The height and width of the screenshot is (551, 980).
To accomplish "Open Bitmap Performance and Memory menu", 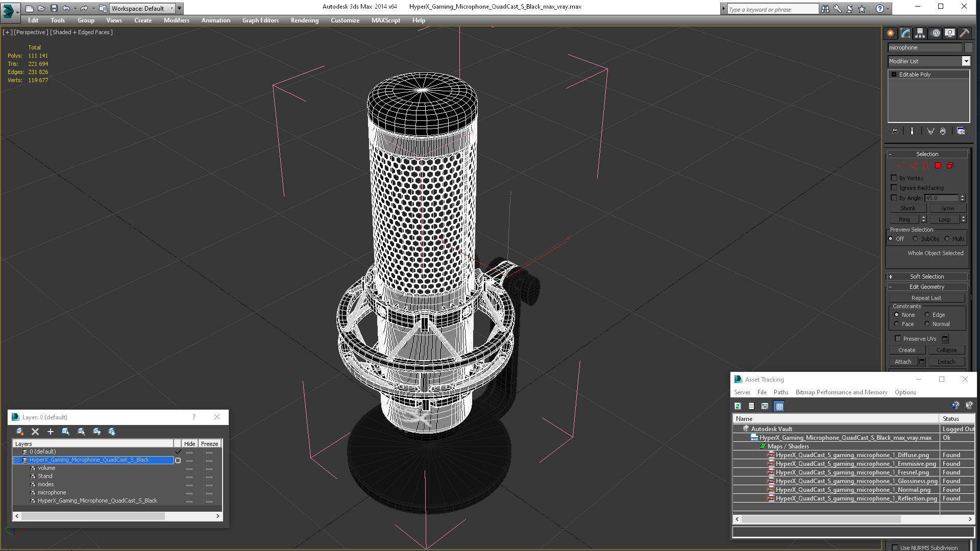I will tap(841, 392).
